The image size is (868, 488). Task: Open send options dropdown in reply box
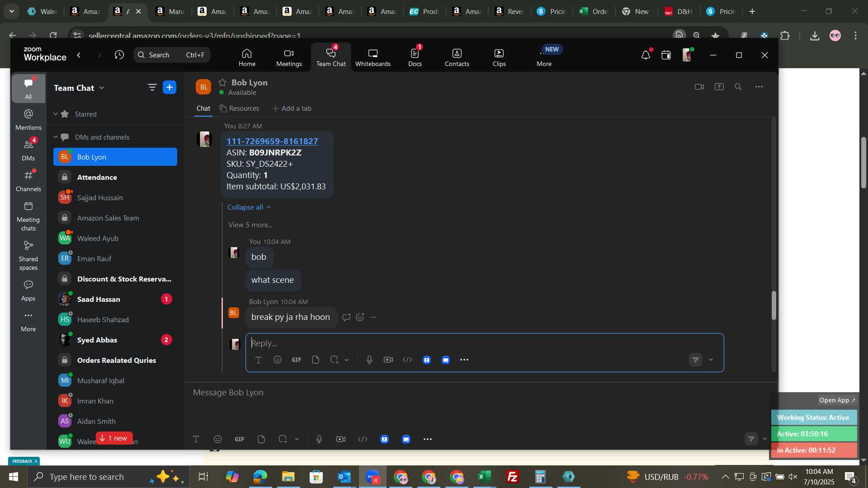711,360
